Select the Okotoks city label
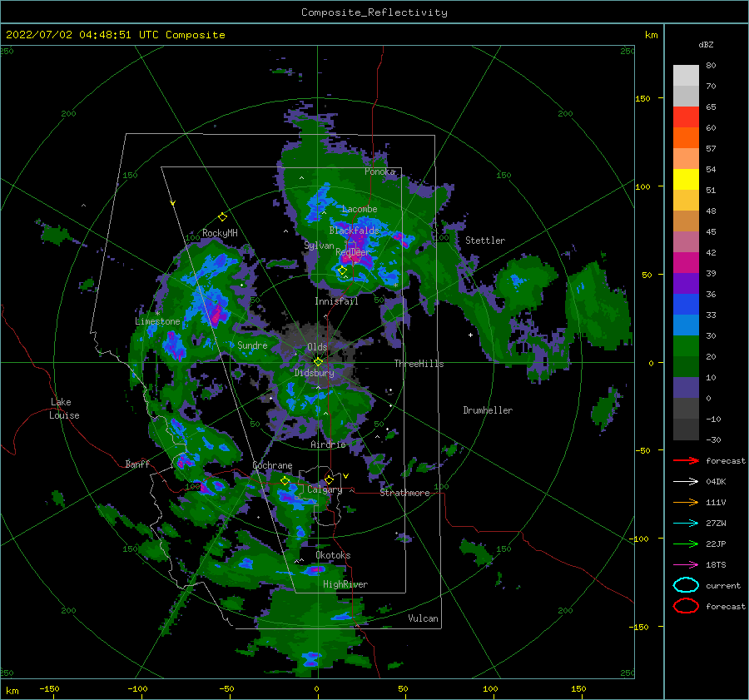749x700 pixels. [x=333, y=555]
